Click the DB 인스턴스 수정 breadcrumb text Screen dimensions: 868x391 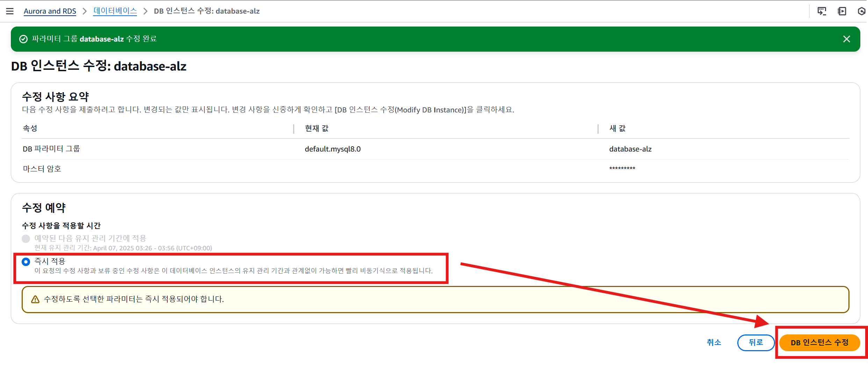pos(207,11)
